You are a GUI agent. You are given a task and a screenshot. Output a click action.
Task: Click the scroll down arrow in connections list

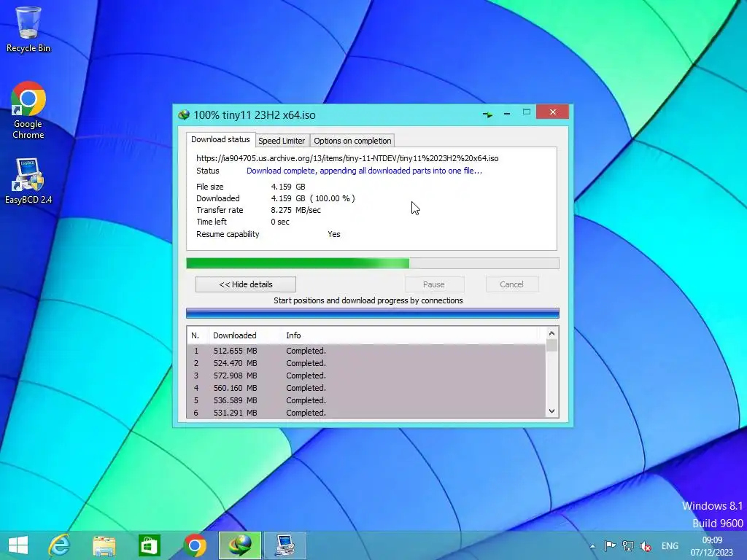point(551,411)
